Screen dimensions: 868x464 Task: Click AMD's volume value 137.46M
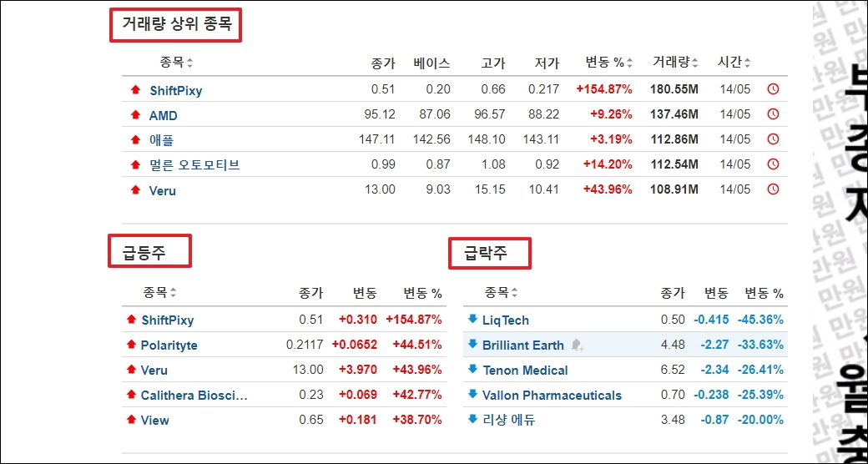click(674, 114)
